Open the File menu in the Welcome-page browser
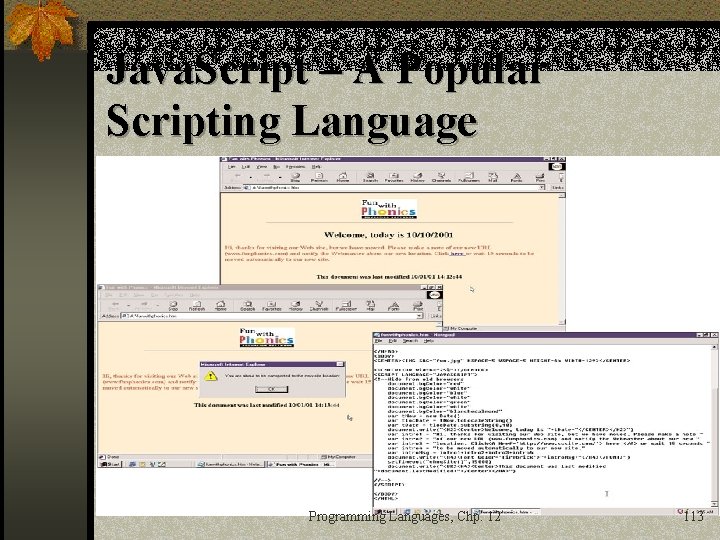 [232, 167]
